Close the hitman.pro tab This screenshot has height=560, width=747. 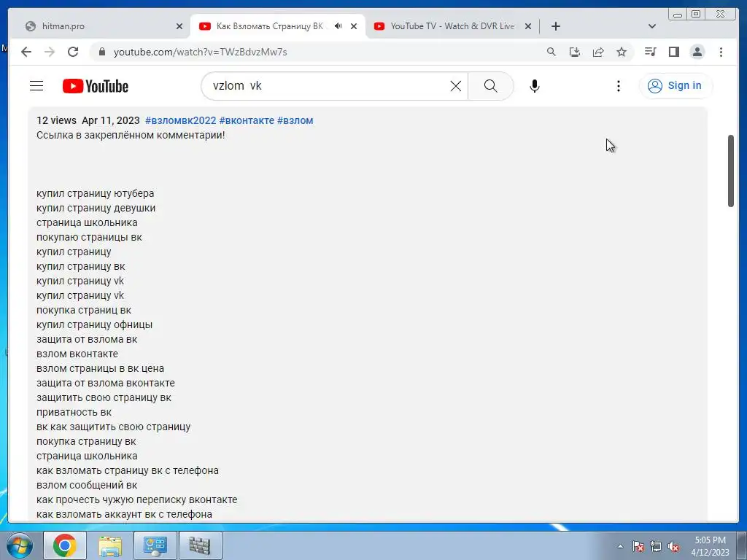tap(179, 27)
